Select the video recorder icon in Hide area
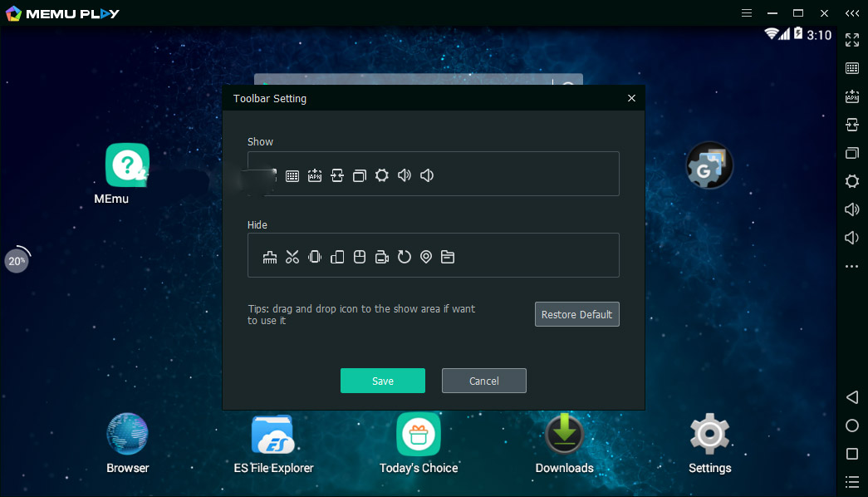Viewport: 868px width, 497px height. [x=381, y=257]
